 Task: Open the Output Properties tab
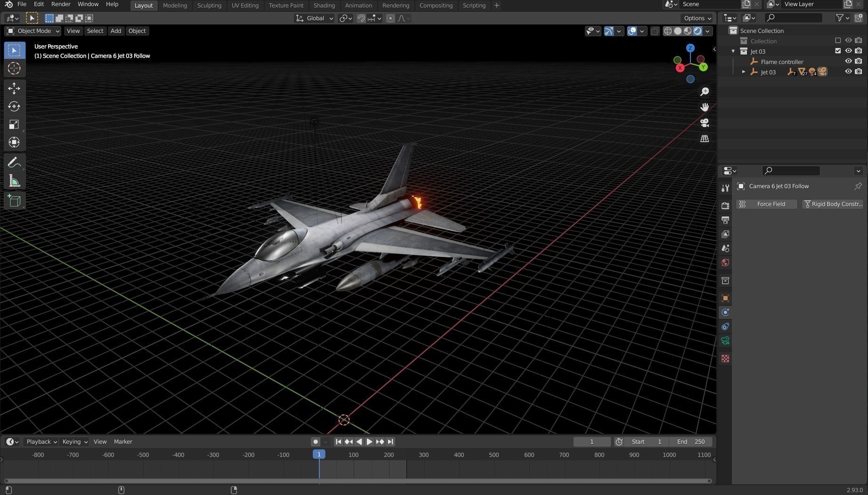click(725, 220)
